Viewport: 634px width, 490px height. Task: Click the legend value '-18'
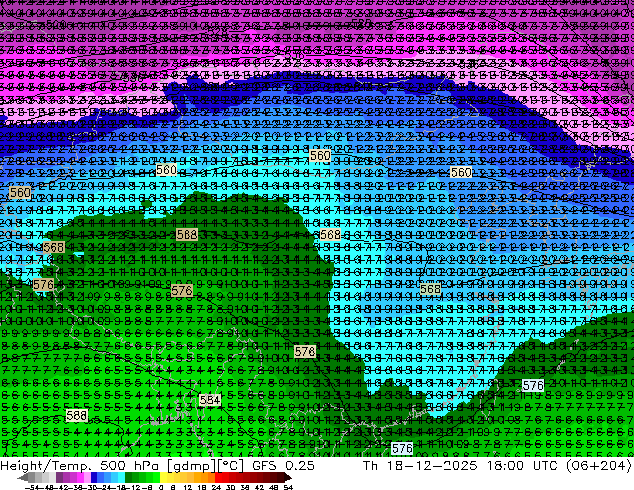pos(119,487)
